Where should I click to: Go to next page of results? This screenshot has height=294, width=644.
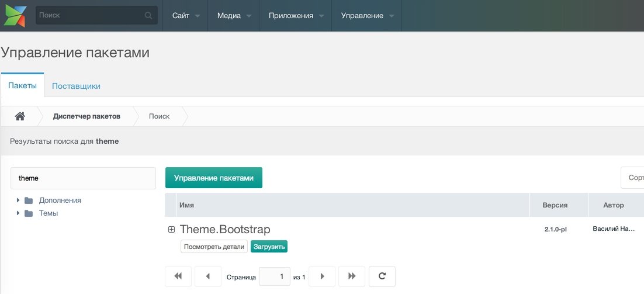click(322, 276)
